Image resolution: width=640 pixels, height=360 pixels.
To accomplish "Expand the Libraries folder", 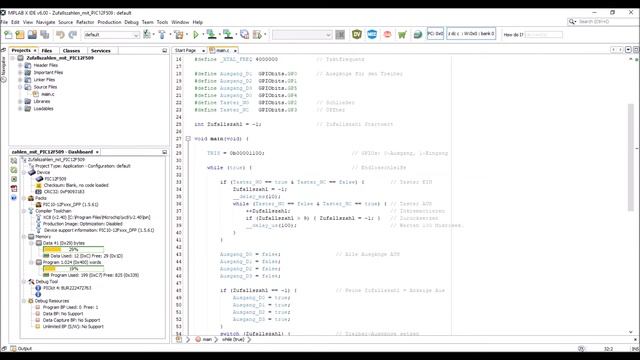I will click(x=20, y=101).
